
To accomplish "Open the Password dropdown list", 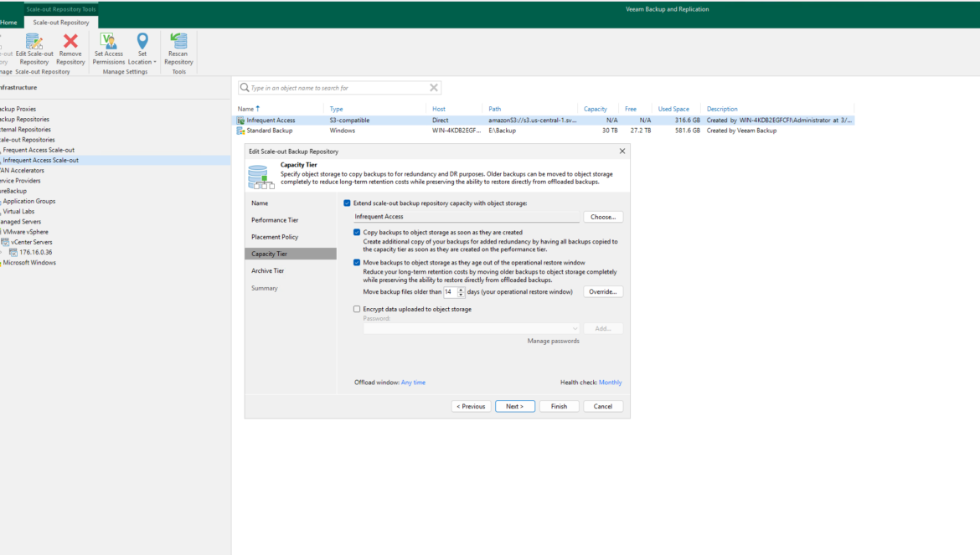I will click(575, 328).
